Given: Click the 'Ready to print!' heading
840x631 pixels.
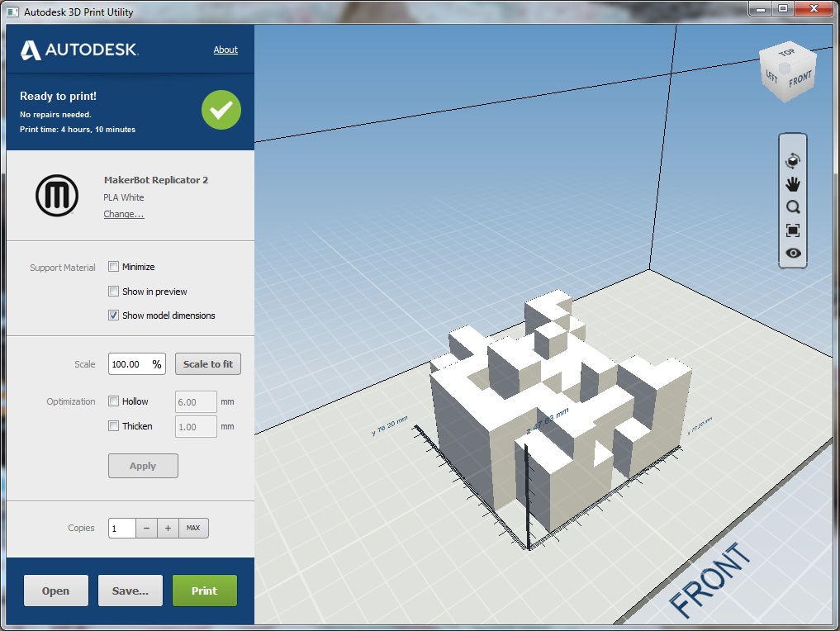Looking at the screenshot, I should pyautogui.click(x=58, y=96).
